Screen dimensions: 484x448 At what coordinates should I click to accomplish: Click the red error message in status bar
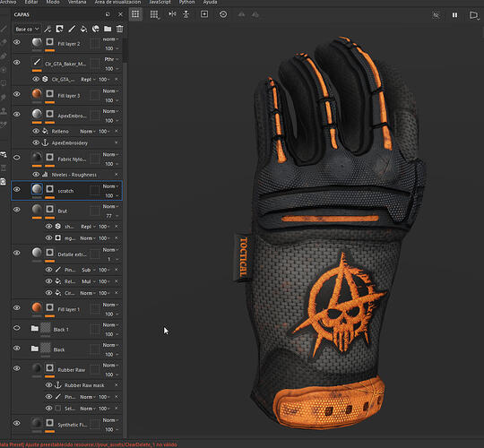click(89, 444)
